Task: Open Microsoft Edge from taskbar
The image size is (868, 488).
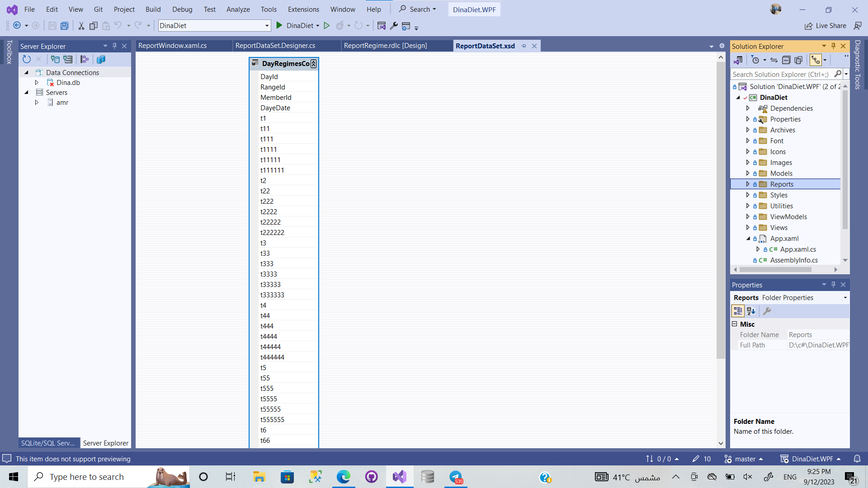Action: coord(344,477)
